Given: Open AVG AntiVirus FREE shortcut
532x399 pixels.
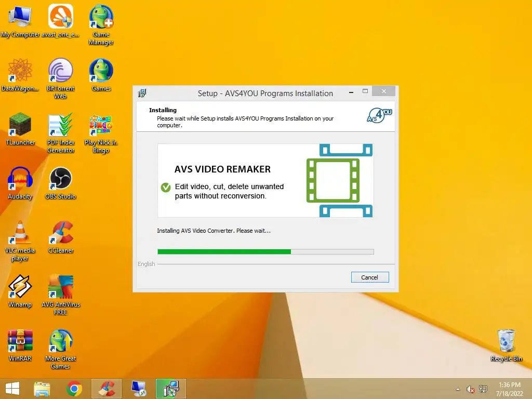Looking at the screenshot, I should coord(60,295).
